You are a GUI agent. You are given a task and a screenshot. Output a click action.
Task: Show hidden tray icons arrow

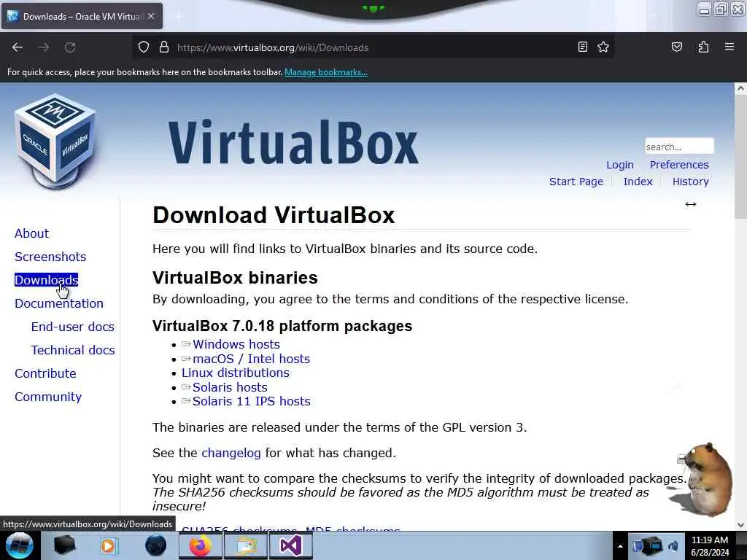620,546
